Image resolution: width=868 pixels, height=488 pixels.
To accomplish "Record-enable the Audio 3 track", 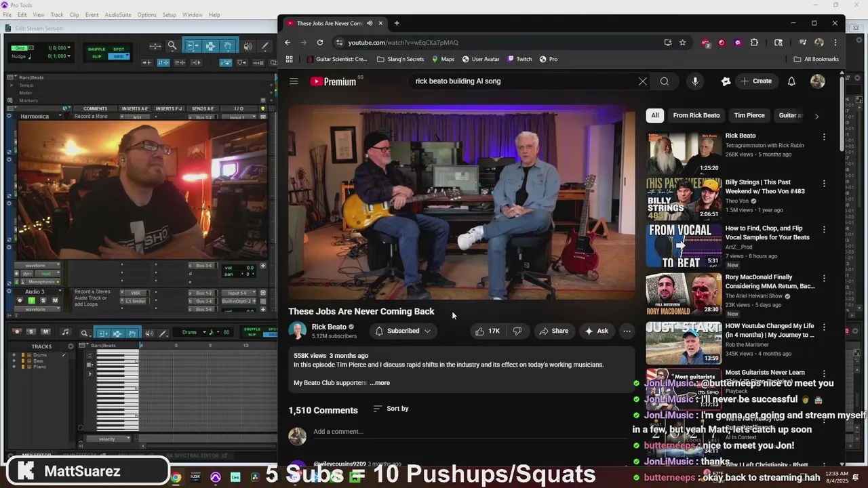I will (x=20, y=300).
